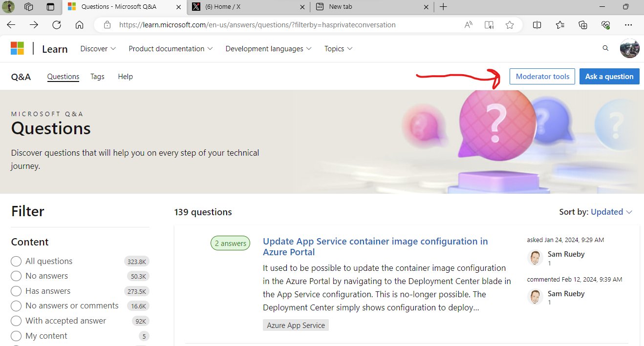Click the Azure App Service tag
The width and height of the screenshot is (644, 346).
point(296,325)
